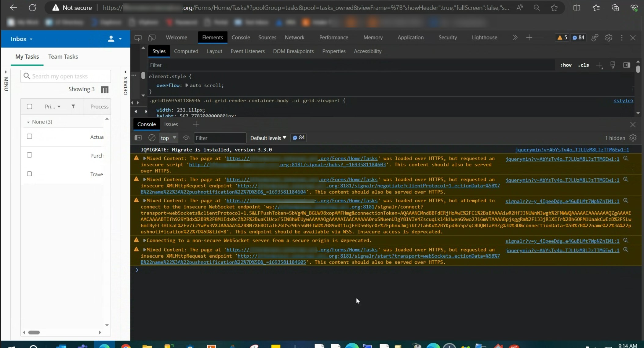Screen dimensions: 644x348
Task: Click the filter funnel icon in grid header
Action: click(73, 106)
